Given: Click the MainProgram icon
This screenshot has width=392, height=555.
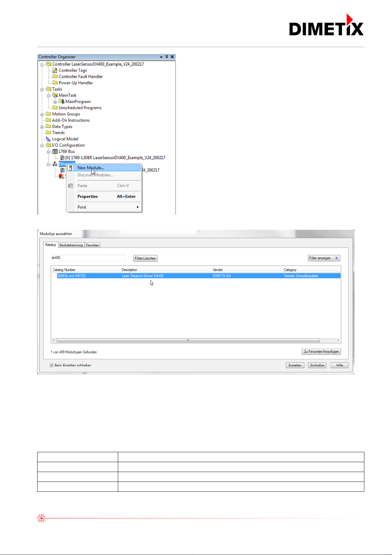Looking at the screenshot, I should pyautogui.click(x=62, y=101).
